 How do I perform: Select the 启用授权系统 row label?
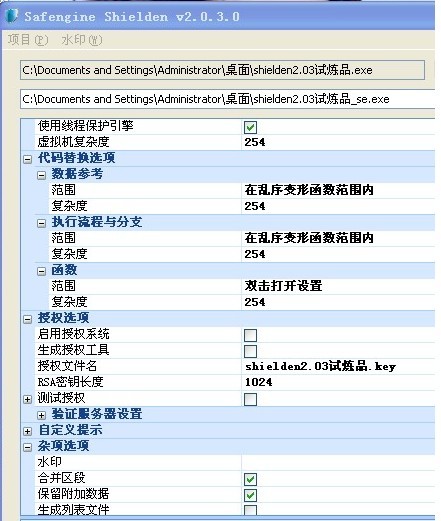coord(73,334)
